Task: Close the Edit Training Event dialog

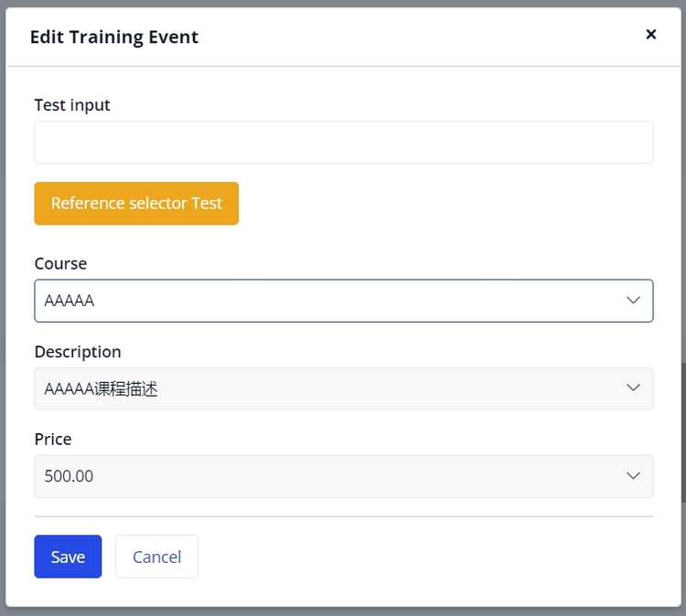Action: click(651, 35)
